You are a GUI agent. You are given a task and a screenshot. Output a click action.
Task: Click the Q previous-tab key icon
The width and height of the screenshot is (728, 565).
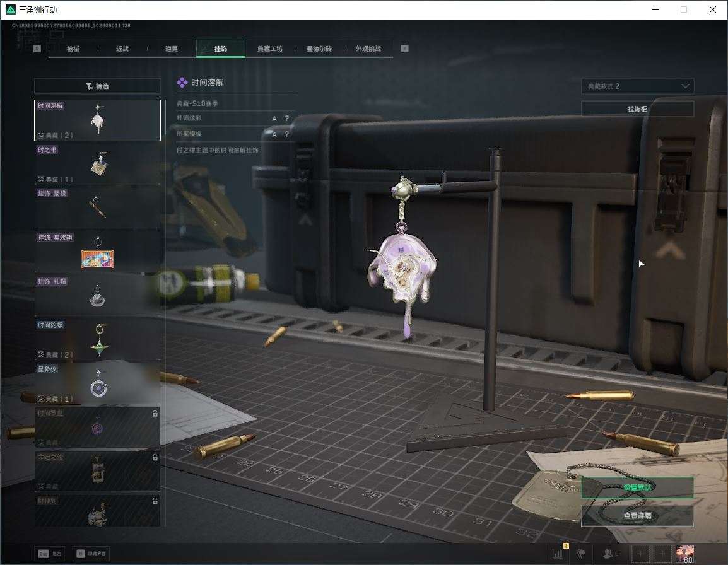coord(37,49)
